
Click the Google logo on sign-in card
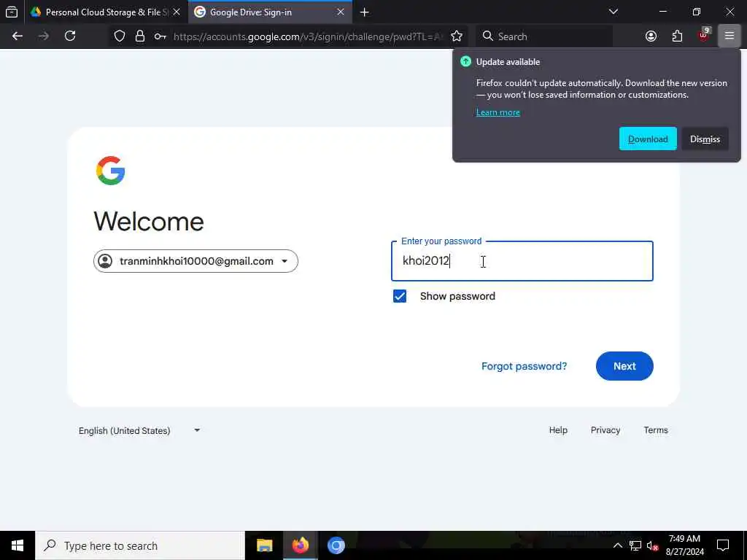tap(111, 171)
